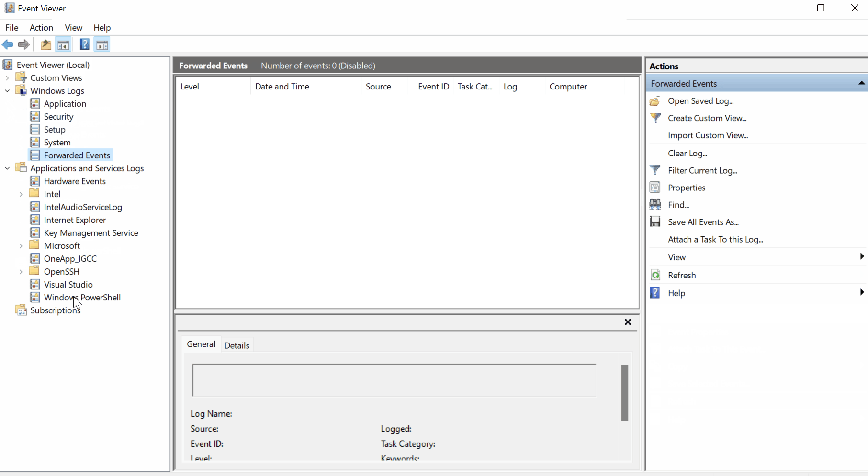Image resolution: width=868 pixels, height=476 pixels.
Task: Click the Forward arrow toolbar icon
Action: click(x=23, y=45)
